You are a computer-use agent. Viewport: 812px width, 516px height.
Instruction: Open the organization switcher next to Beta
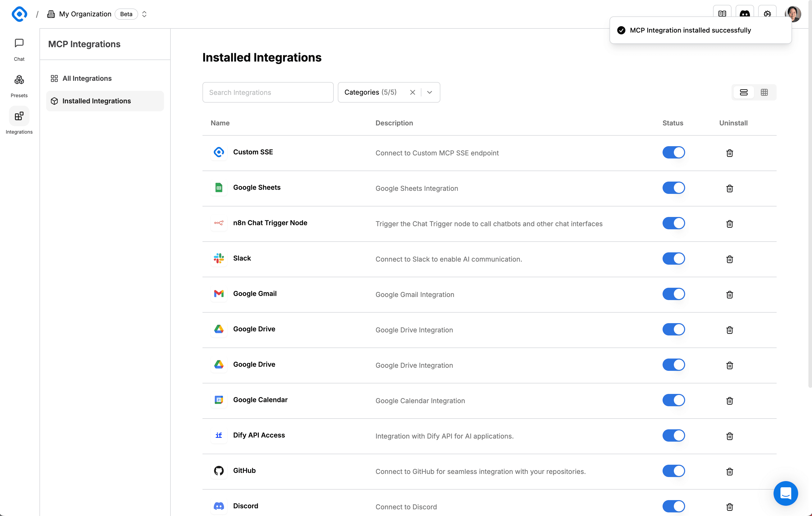click(x=144, y=14)
